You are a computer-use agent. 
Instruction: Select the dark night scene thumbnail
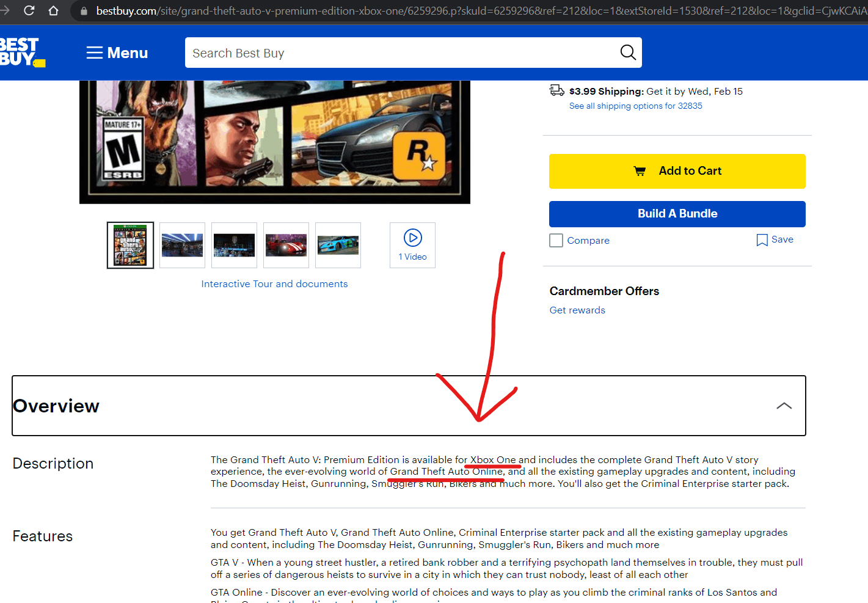pos(234,245)
